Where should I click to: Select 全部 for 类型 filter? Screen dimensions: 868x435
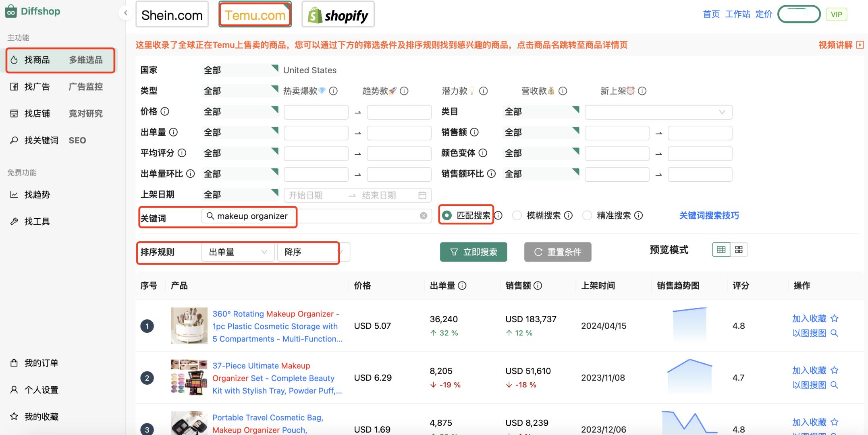point(240,91)
